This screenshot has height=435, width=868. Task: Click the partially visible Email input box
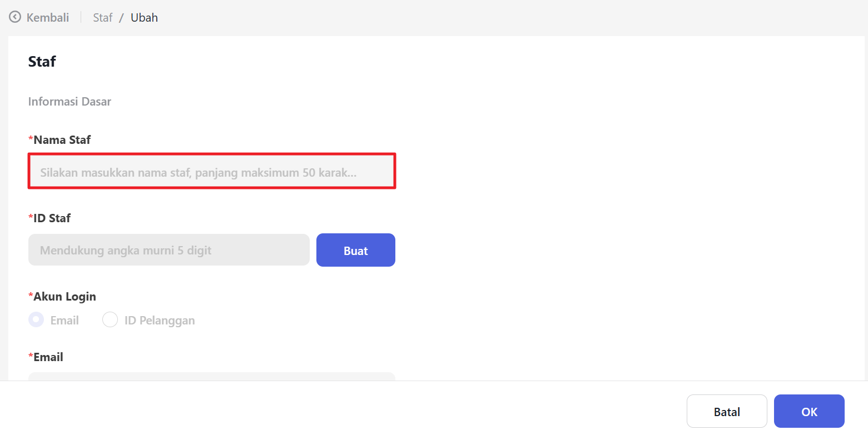(x=211, y=376)
